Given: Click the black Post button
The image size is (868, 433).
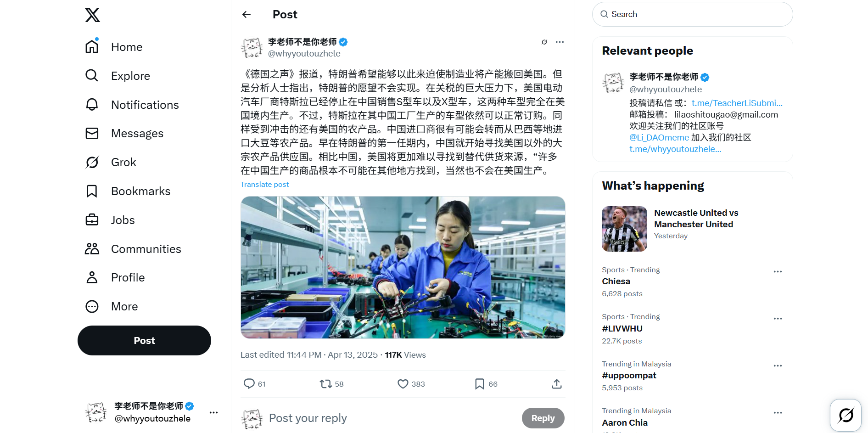Looking at the screenshot, I should [x=144, y=341].
